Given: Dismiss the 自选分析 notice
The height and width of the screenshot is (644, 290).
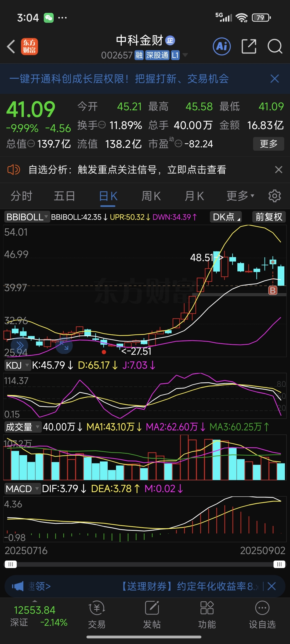Looking at the screenshot, I should pos(279,170).
